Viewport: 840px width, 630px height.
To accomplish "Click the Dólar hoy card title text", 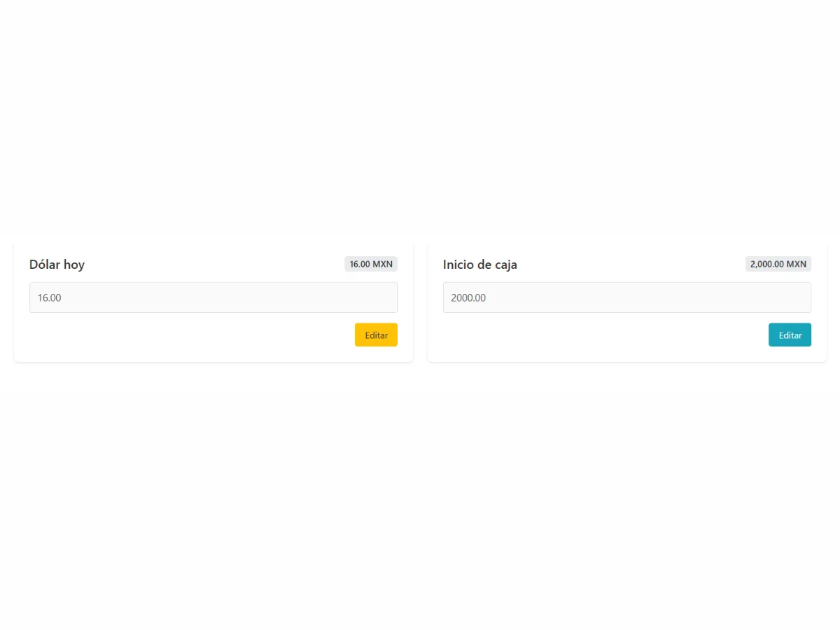I will (x=57, y=265).
